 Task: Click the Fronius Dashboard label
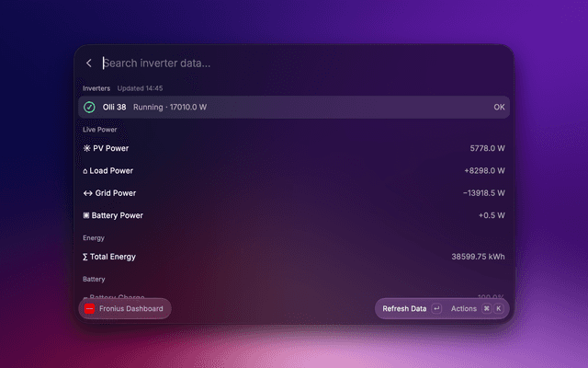pyautogui.click(x=130, y=309)
